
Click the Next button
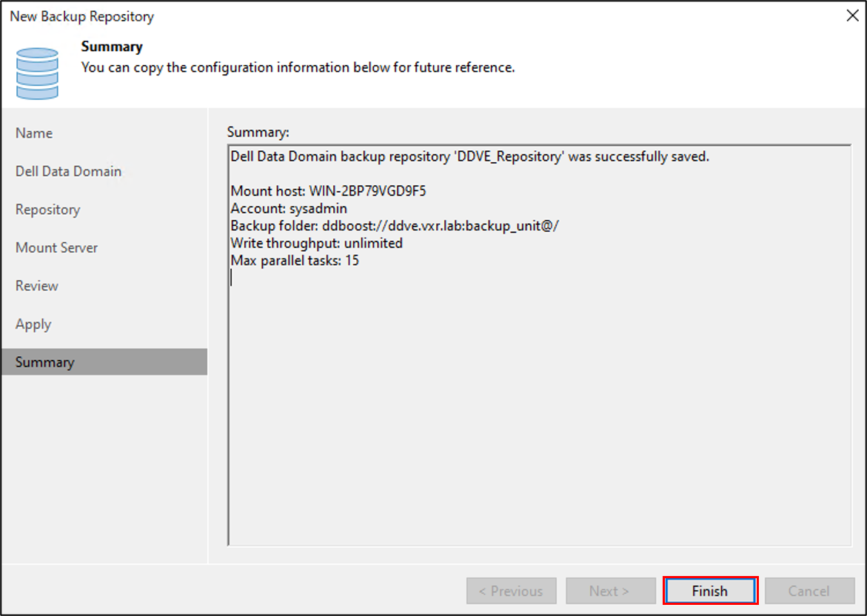(x=610, y=591)
